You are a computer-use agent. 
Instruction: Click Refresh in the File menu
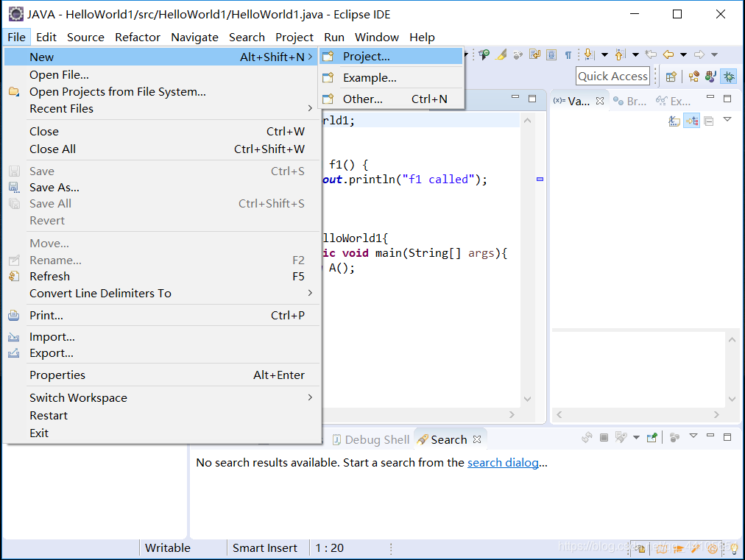[162, 277]
